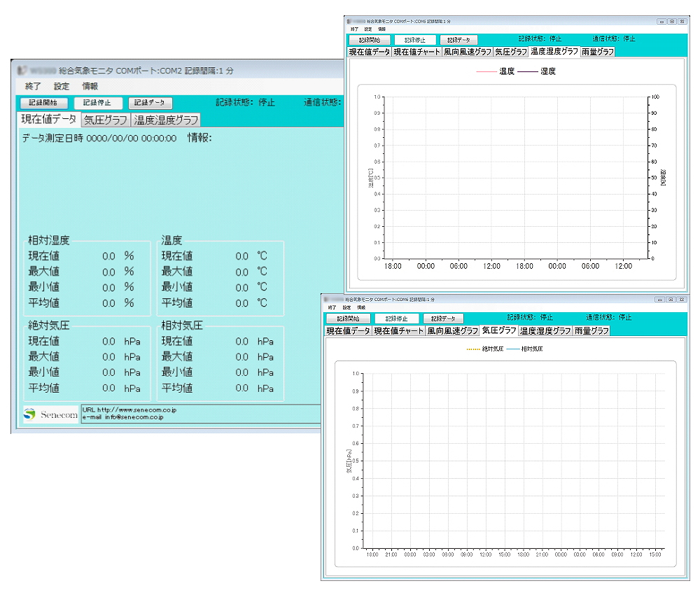Switch to 温度湿度グラフ tab in the COM2 window
This screenshot has height=595, width=700.
tap(166, 120)
